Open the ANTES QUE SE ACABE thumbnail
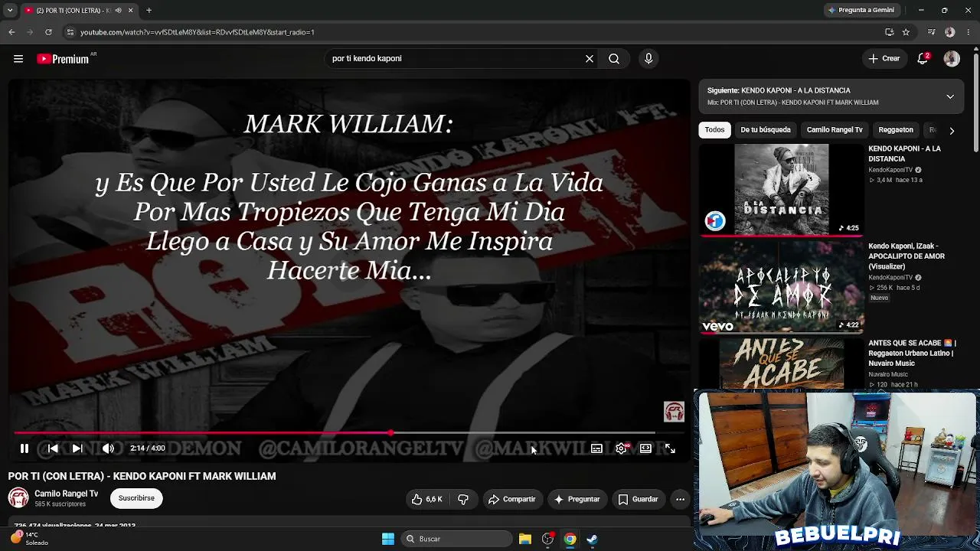This screenshot has width=980, height=551. [x=781, y=364]
